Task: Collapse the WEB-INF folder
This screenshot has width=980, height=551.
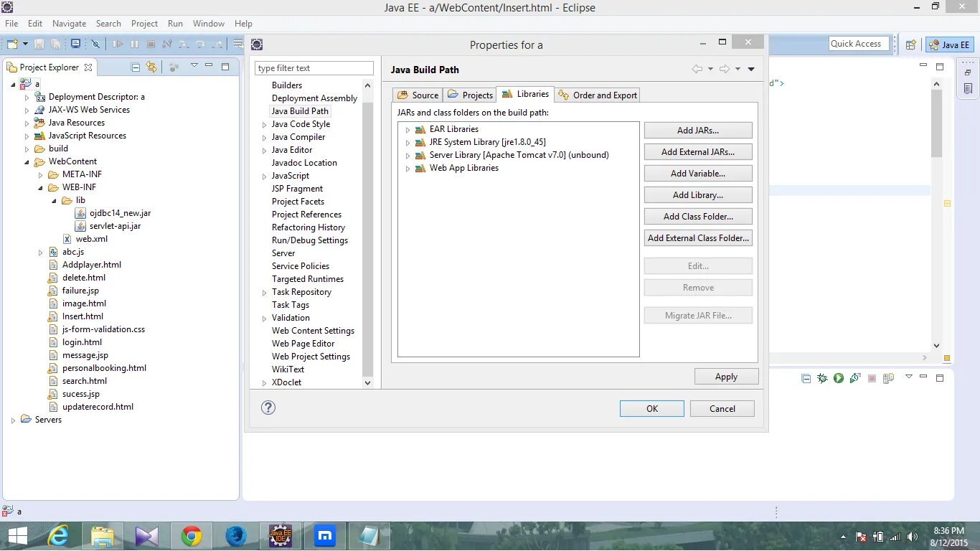Action: pyautogui.click(x=40, y=188)
